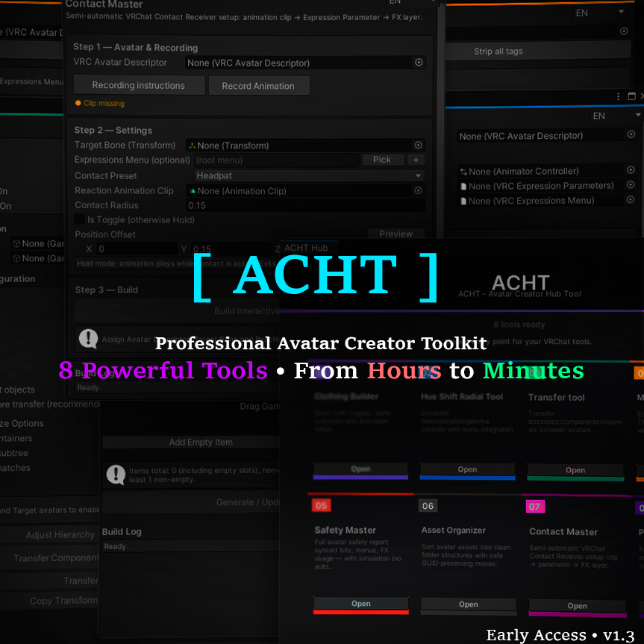Click the VRC Expressions Menu file icon
This screenshot has height=644, width=644.
pyautogui.click(x=463, y=201)
